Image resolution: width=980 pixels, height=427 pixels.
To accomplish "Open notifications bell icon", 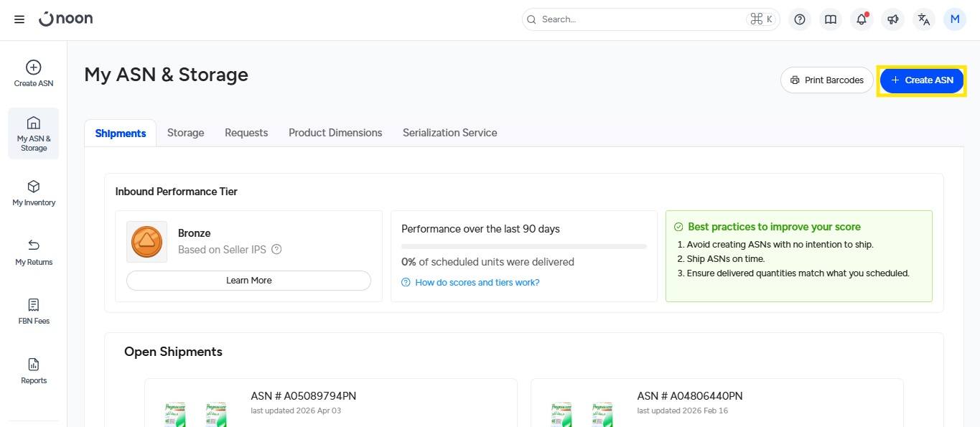I will [862, 19].
